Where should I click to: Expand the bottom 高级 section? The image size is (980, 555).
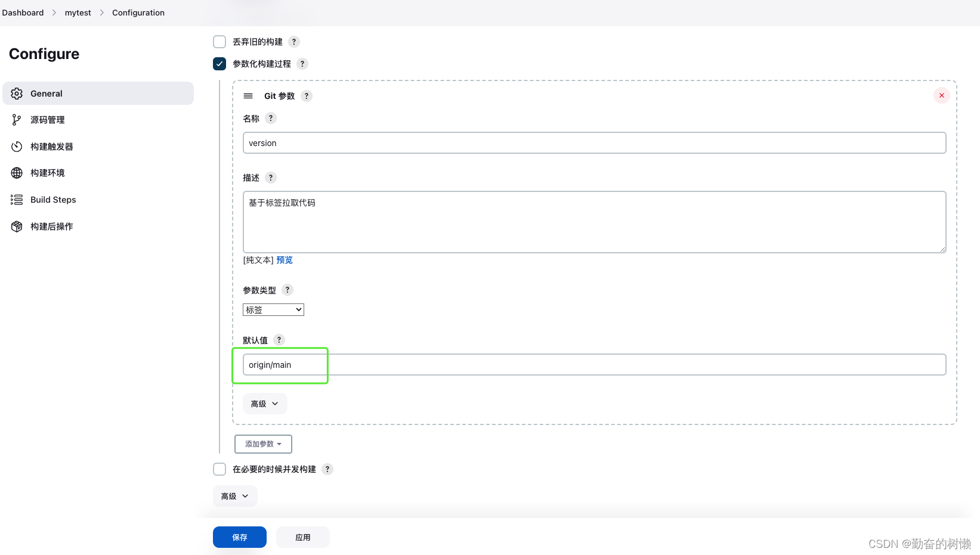tap(235, 496)
